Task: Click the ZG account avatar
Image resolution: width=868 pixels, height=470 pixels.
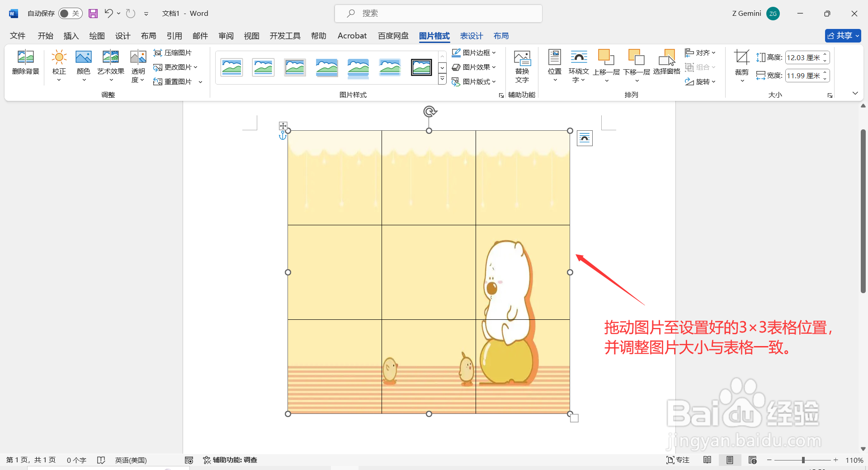Action: click(773, 14)
